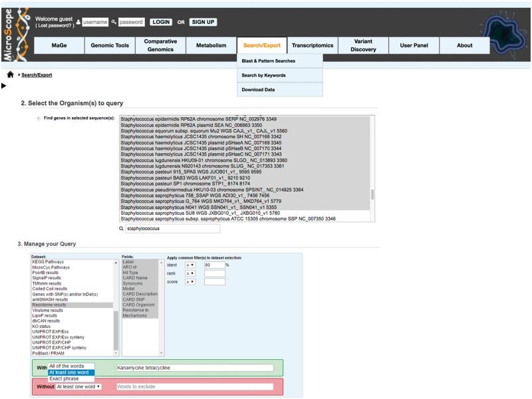This screenshot has width=532, height=399.
Task: Open the Without 'At least one word' dropdown
Action: tap(78, 386)
